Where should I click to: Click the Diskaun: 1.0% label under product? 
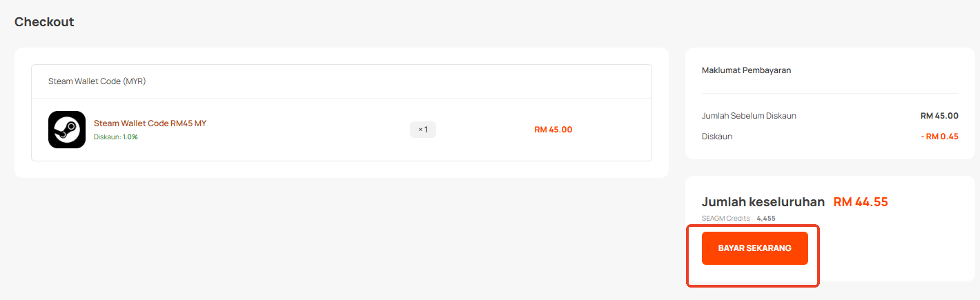(x=115, y=137)
